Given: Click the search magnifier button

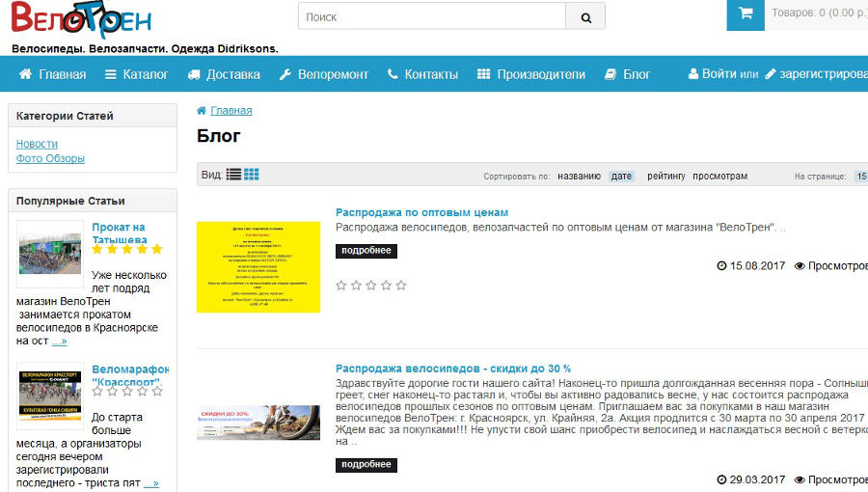Looking at the screenshot, I should 585,16.
